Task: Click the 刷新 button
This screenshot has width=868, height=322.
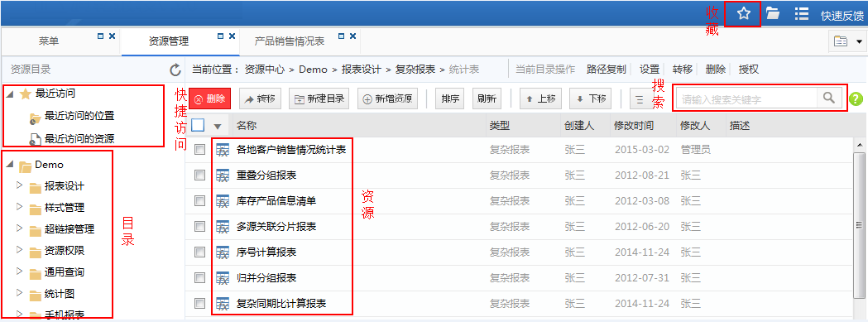Action: point(487,99)
